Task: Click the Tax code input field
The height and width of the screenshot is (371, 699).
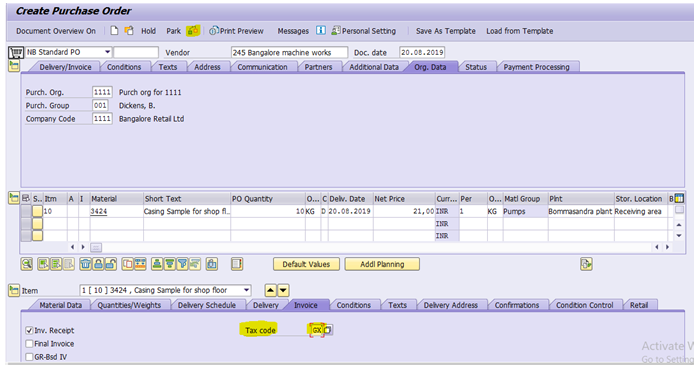Action: point(317,330)
